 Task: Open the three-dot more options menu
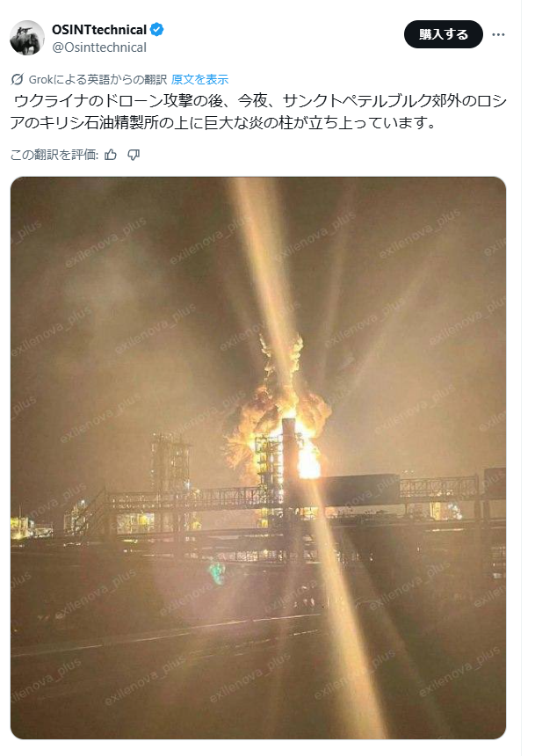pos(498,34)
